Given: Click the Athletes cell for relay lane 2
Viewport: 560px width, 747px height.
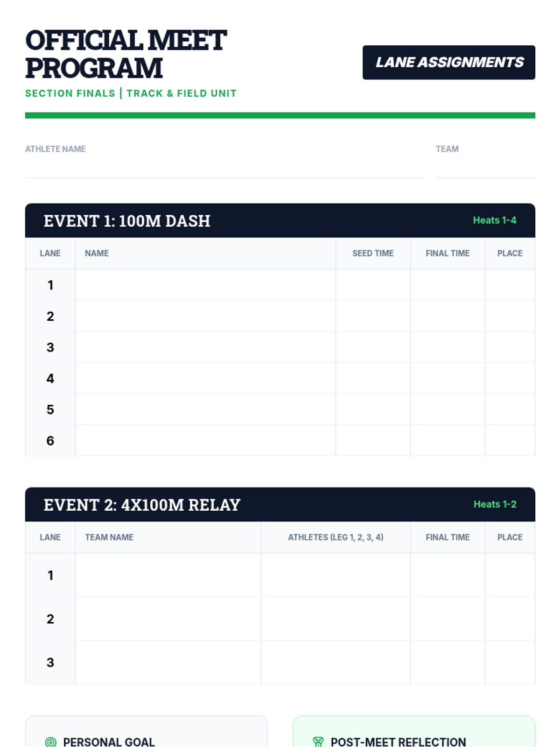Looking at the screenshot, I should pos(336,619).
